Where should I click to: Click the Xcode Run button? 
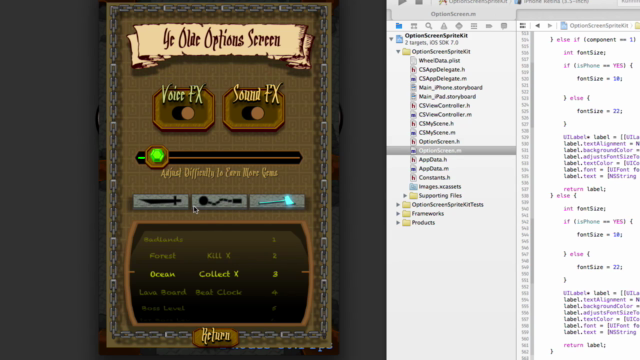click(402, 2)
